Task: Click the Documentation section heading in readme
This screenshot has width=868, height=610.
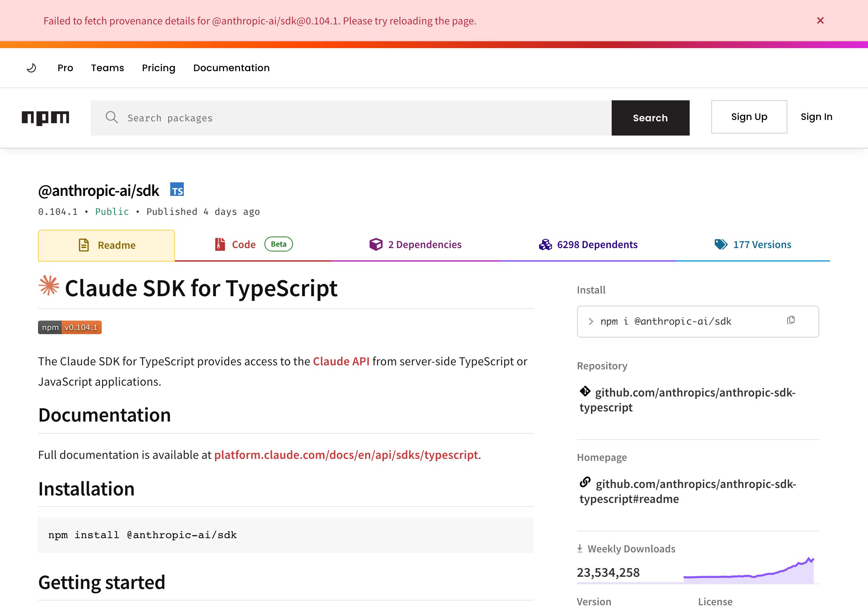Action: (x=105, y=415)
